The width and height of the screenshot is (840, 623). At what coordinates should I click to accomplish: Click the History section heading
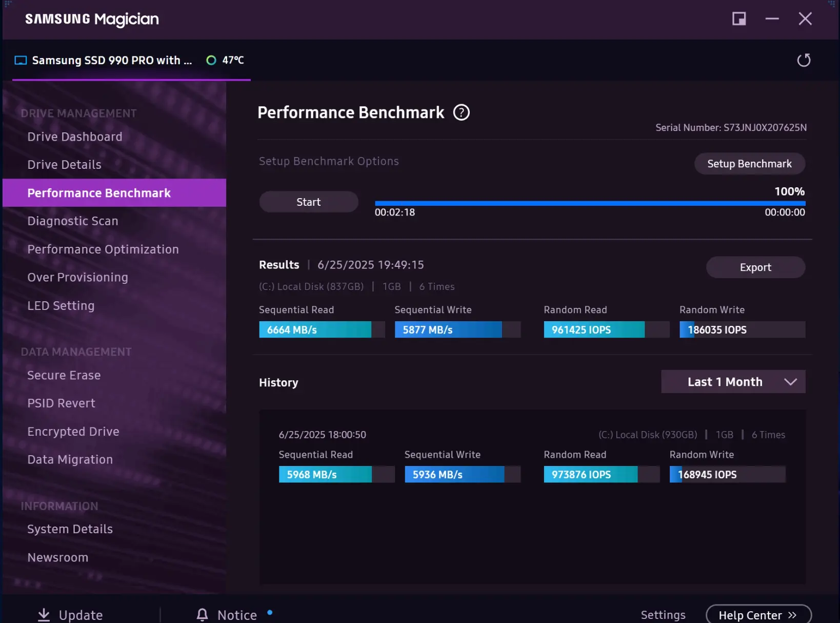[x=278, y=383]
